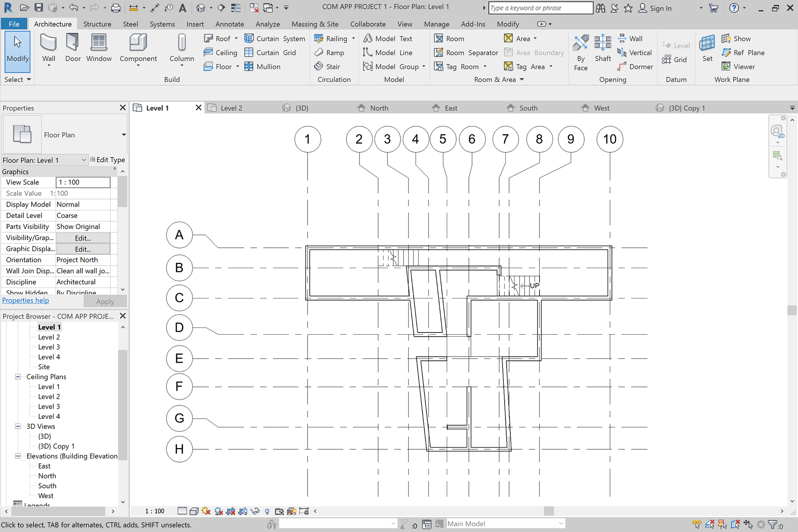This screenshot has width=798, height=532.
Task: Open the Shaft opening tool
Action: (603, 48)
